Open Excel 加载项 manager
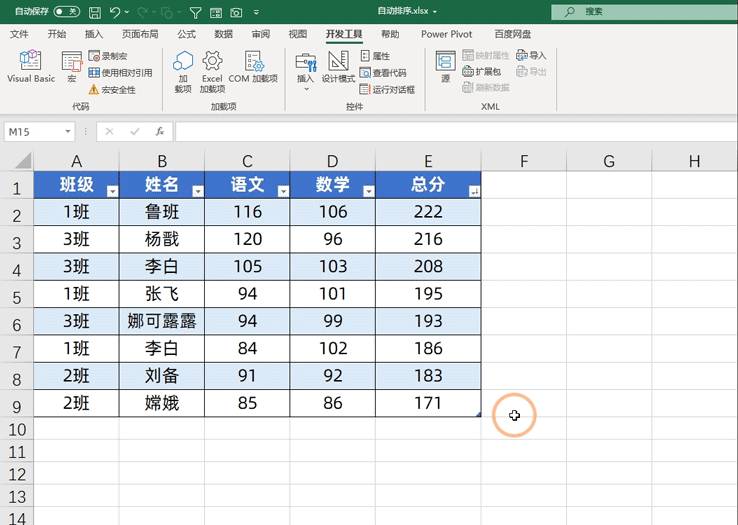Image resolution: width=738 pixels, height=525 pixels. [212, 72]
